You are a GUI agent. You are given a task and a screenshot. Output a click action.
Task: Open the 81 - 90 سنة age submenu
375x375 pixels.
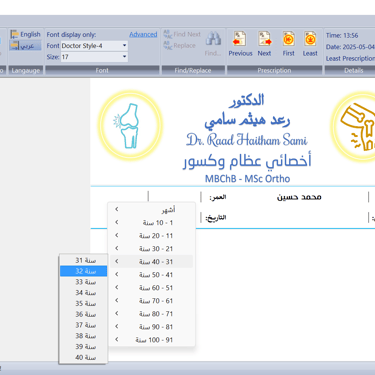coord(151,327)
